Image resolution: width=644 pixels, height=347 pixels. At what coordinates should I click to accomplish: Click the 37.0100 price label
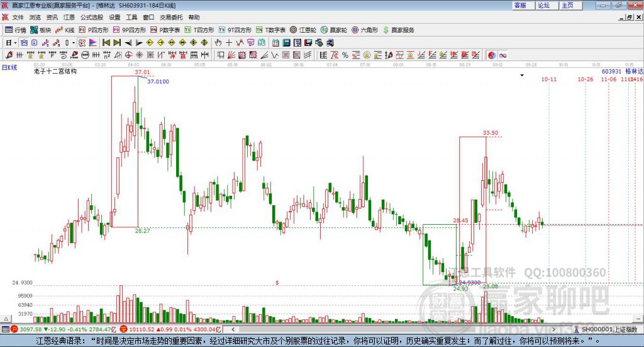pos(158,81)
